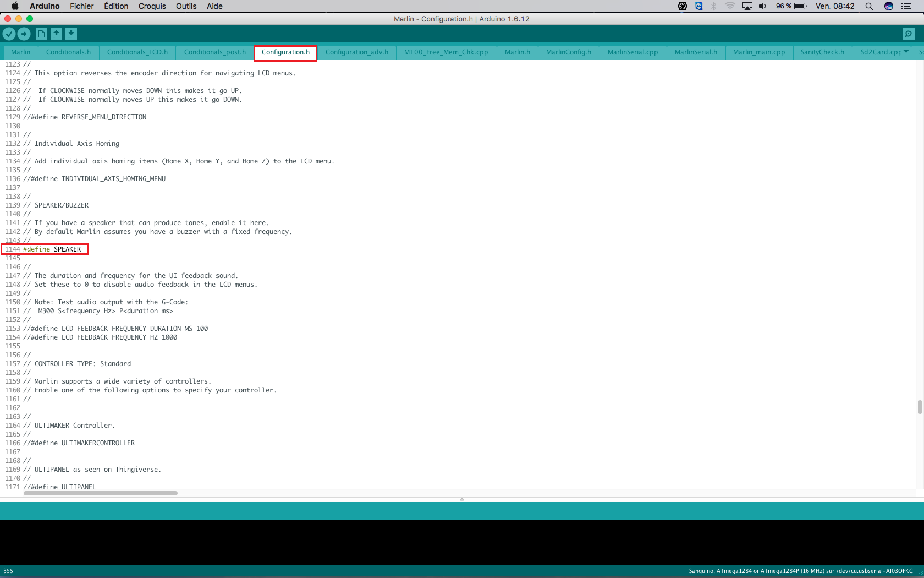Image resolution: width=924 pixels, height=578 pixels.
Task: Open the Wi-Fi status menu
Action: (x=730, y=6)
